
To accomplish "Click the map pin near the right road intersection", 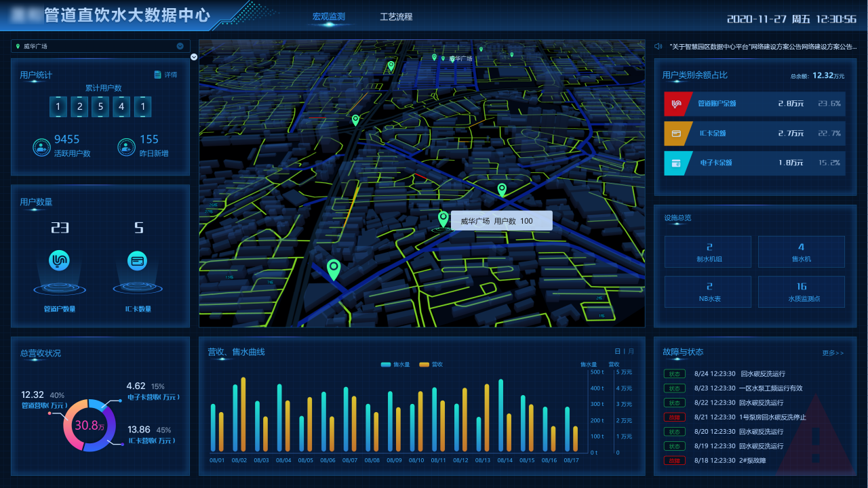I will [502, 190].
